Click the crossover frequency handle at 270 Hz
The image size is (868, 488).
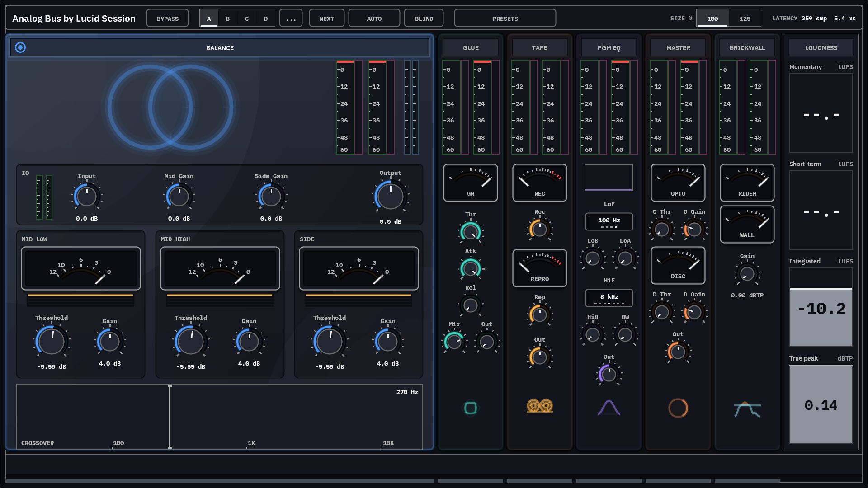tap(170, 417)
